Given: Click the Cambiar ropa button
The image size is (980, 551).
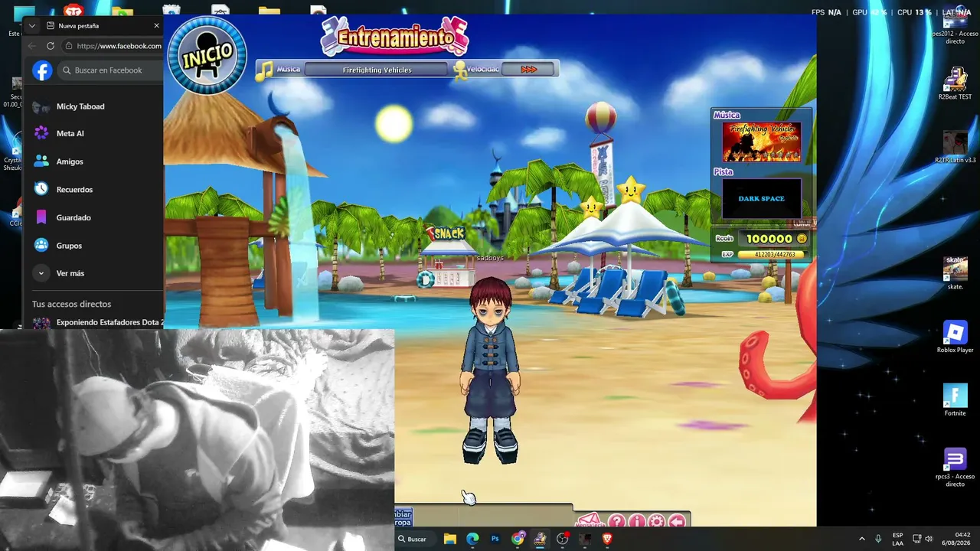Looking at the screenshot, I should click(x=403, y=517).
